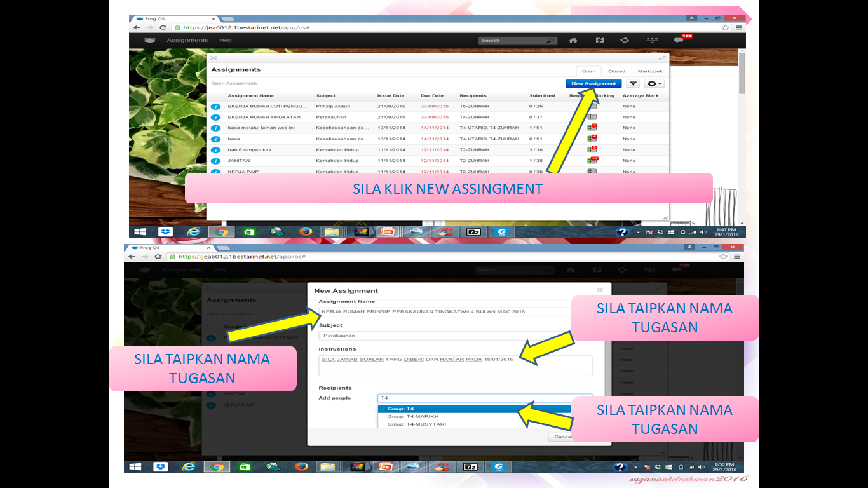Open the Subject field showing Perakaunan
Screen dimensions: 868x488
[456, 335]
